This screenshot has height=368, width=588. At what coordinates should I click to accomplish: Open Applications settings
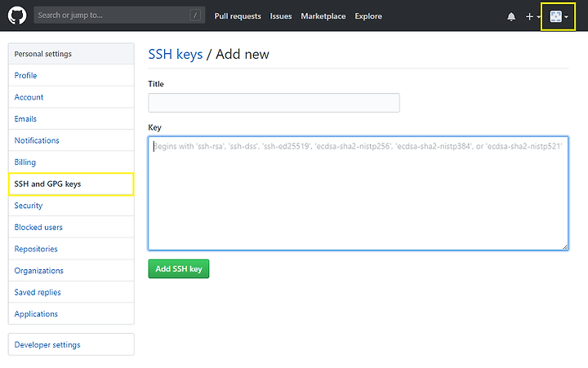[x=71, y=313]
